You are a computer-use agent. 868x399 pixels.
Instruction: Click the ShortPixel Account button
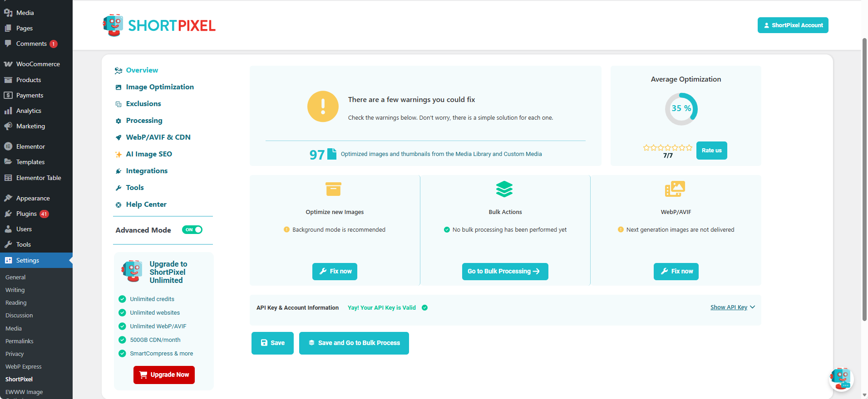click(x=793, y=25)
